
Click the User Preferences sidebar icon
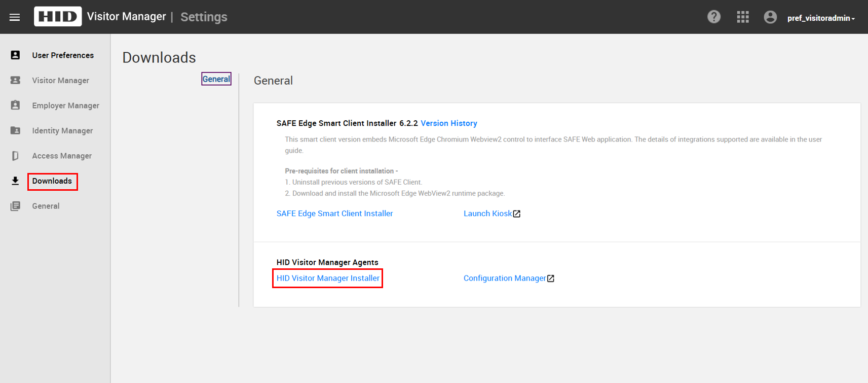[16, 55]
